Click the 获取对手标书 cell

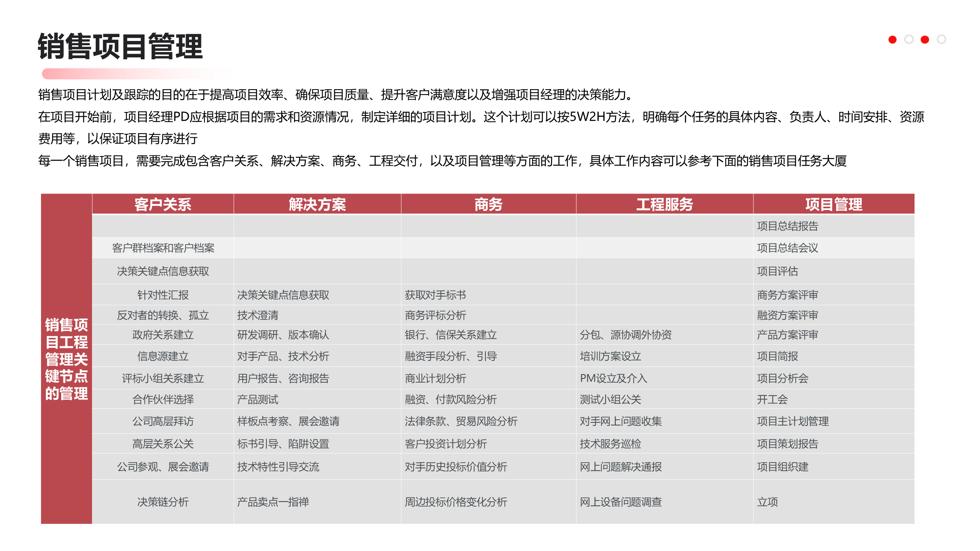[435, 295]
